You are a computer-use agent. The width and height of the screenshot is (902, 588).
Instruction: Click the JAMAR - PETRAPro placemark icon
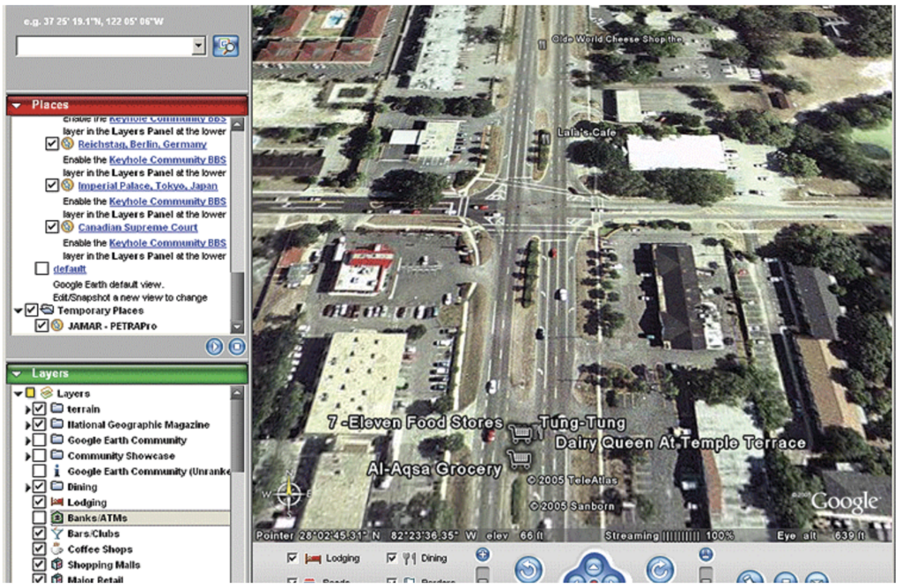[57, 326]
